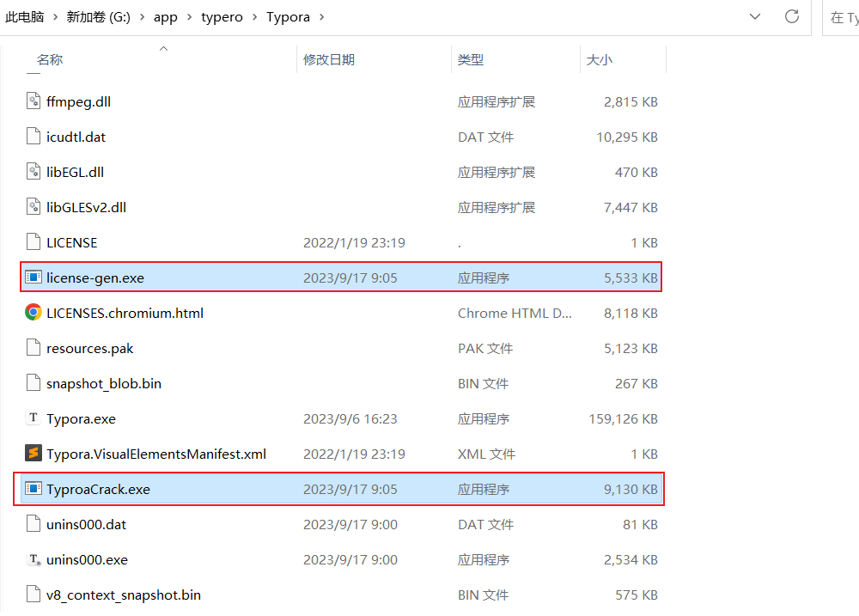Click the TyproaCrack.exe file icon
The image size is (859, 616).
pos(34,489)
